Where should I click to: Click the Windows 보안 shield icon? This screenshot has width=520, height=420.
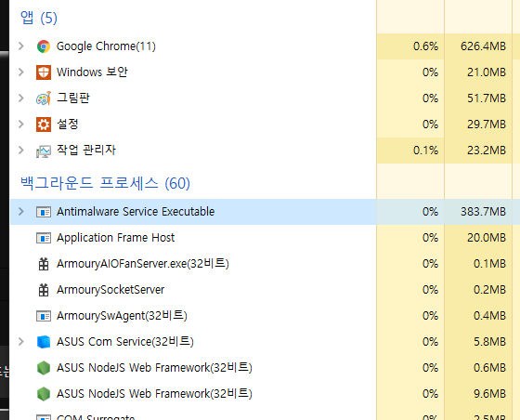pyautogui.click(x=44, y=72)
